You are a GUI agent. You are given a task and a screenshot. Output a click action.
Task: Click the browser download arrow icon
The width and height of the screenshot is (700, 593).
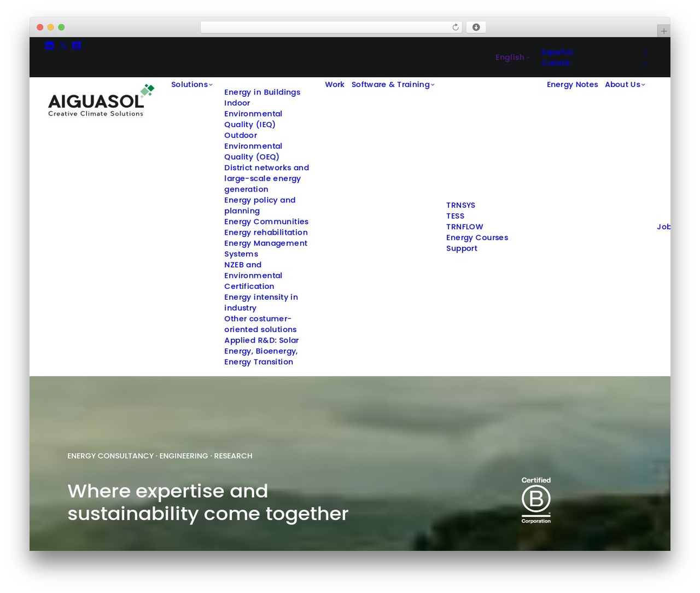pyautogui.click(x=476, y=27)
